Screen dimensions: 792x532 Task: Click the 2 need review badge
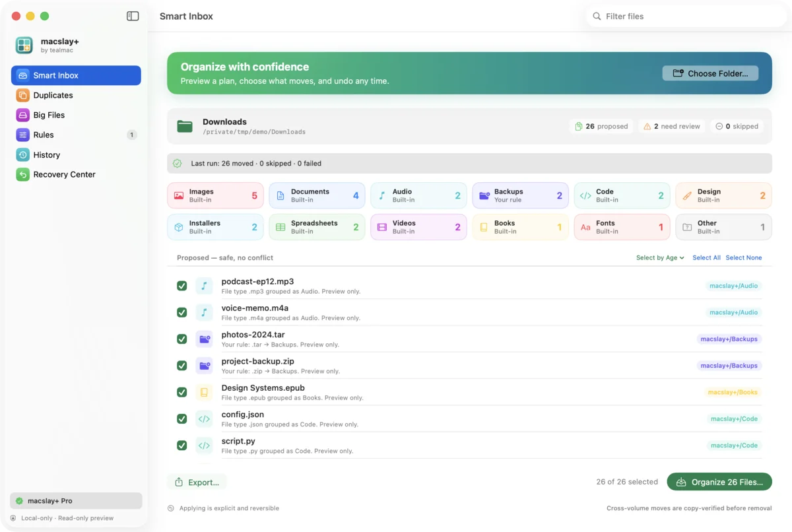pyautogui.click(x=672, y=126)
